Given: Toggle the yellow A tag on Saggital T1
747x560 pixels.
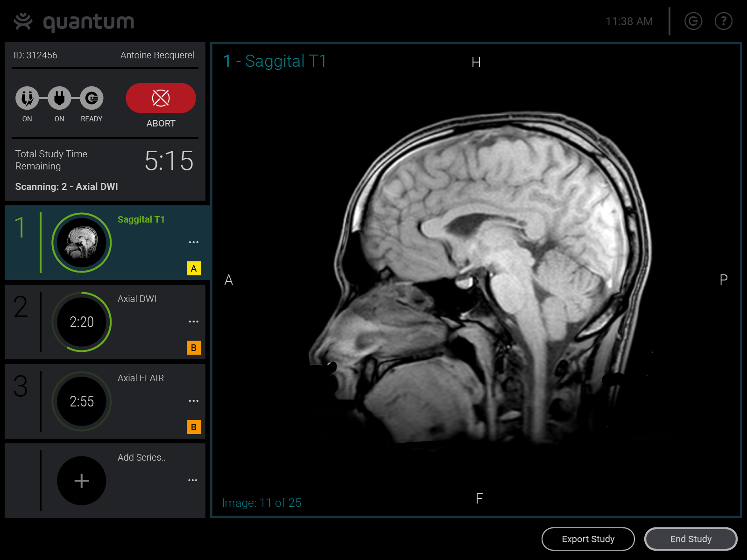Looking at the screenshot, I should coord(193,268).
